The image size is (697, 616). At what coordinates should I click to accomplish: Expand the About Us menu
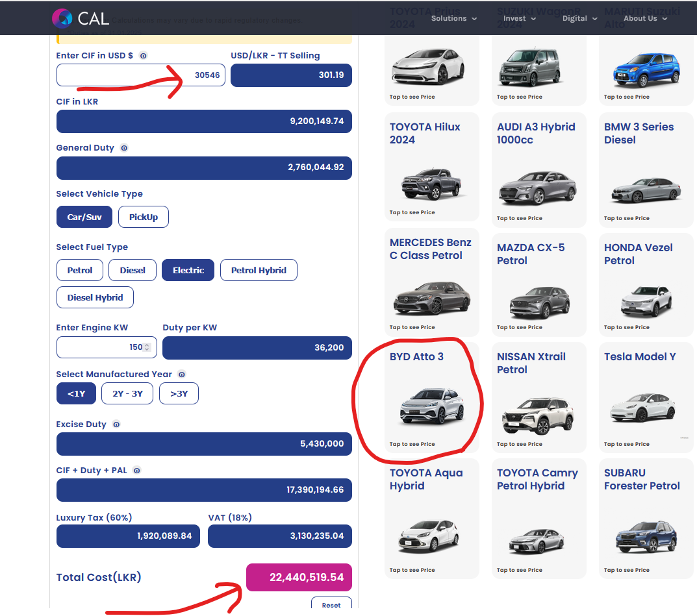[x=646, y=19]
